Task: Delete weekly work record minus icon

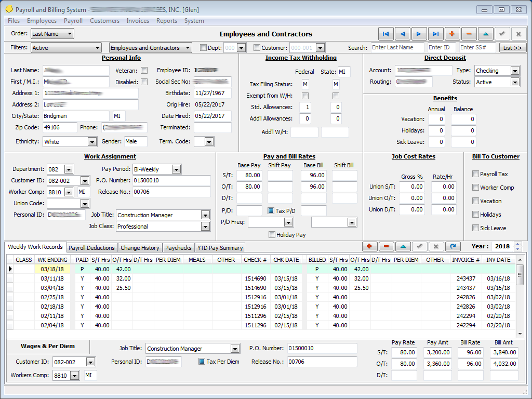Action: pos(386,247)
